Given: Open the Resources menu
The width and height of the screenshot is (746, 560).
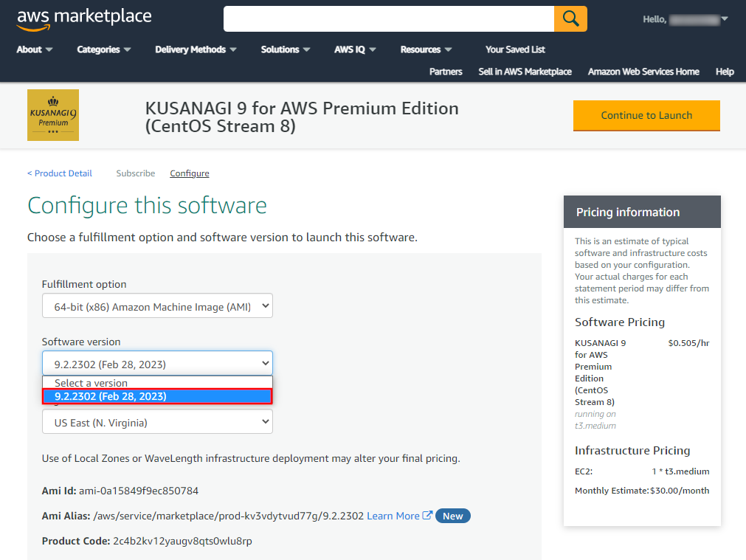Looking at the screenshot, I should coord(426,49).
